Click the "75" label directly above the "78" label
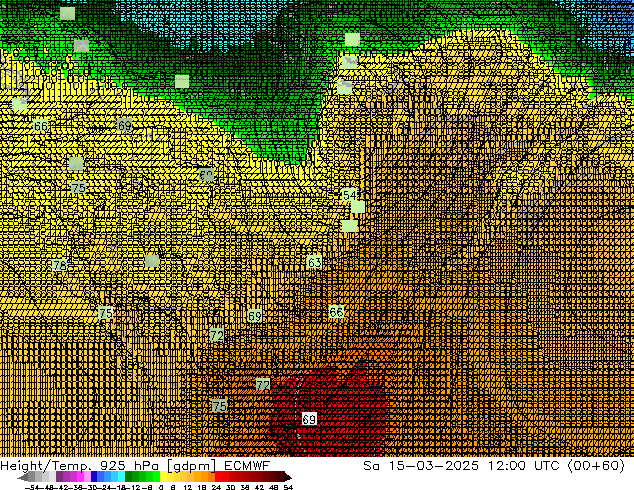634x490 pixels. [78, 188]
